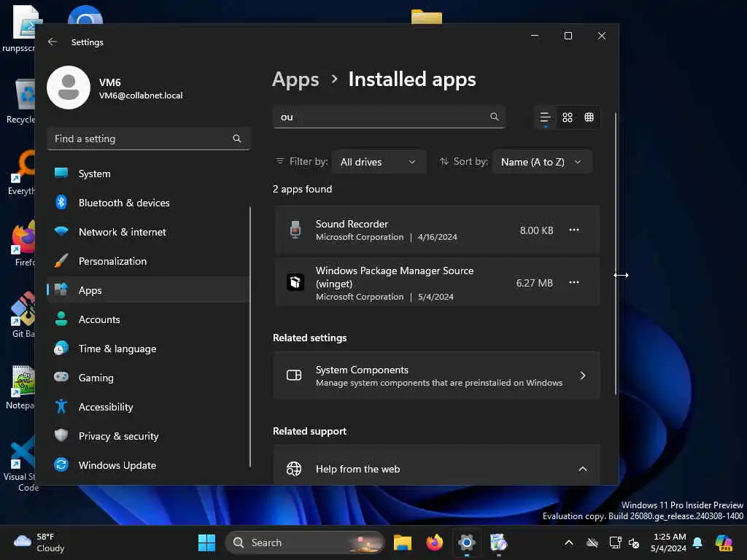Open Sort by Name (A to Z) dropdown
The image size is (747, 560).
pyautogui.click(x=542, y=162)
